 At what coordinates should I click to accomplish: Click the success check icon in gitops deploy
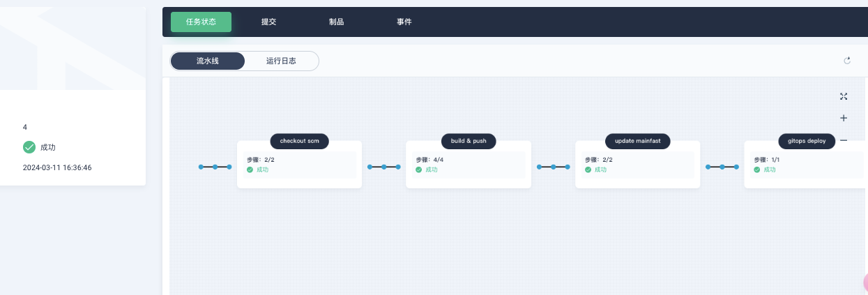tap(757, 169)
